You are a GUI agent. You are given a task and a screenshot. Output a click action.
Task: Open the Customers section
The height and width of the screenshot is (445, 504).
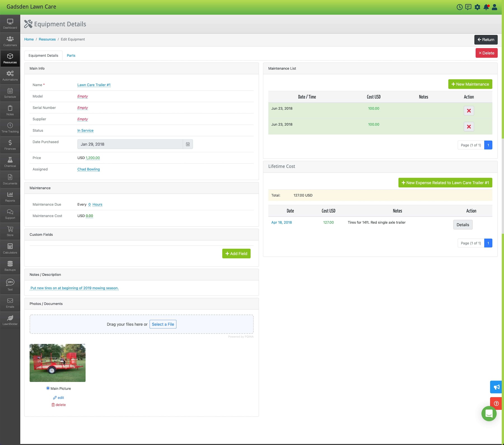click(x=10, y=41)
